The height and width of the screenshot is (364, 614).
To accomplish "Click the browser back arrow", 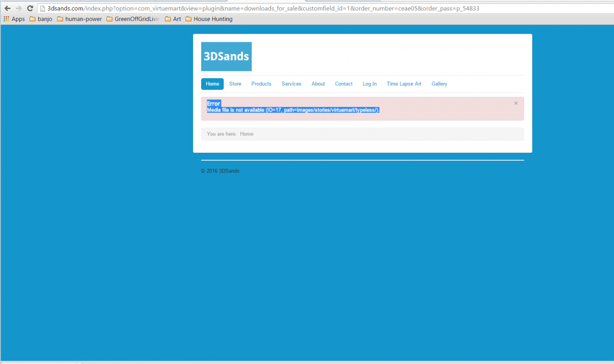I will pyautogui.click(x=7, y=8).
